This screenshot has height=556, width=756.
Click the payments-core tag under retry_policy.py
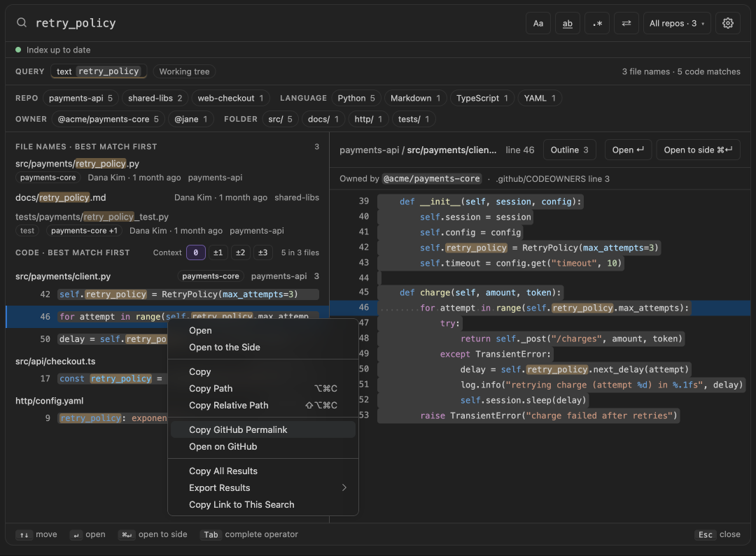(x=48, y=178)
